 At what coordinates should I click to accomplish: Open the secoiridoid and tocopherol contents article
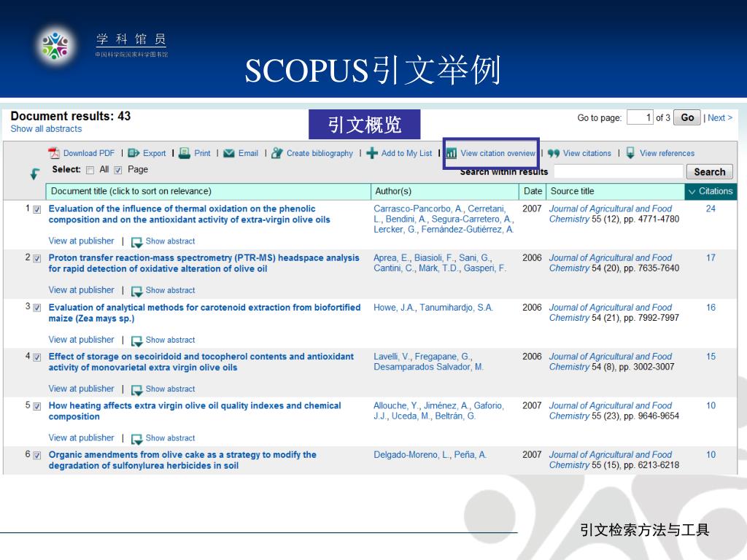coord(201,362)
